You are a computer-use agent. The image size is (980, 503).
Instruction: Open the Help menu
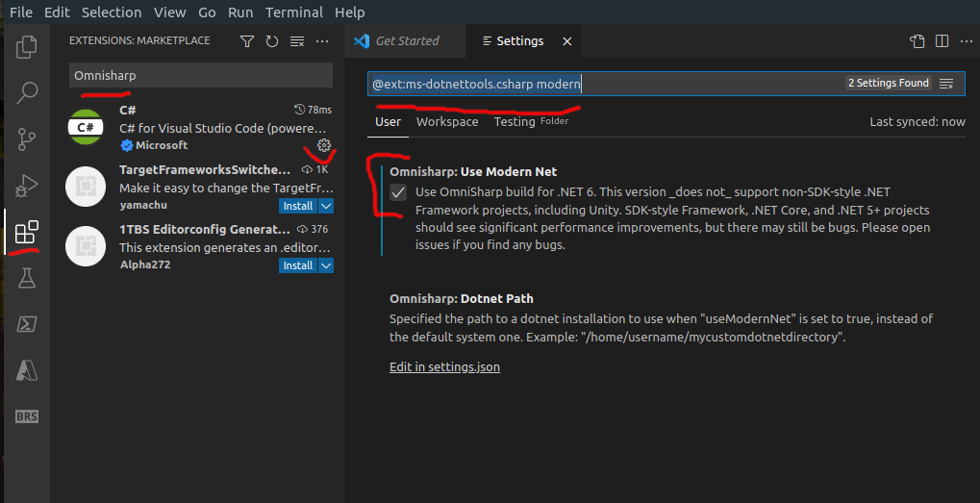(350, 13)
